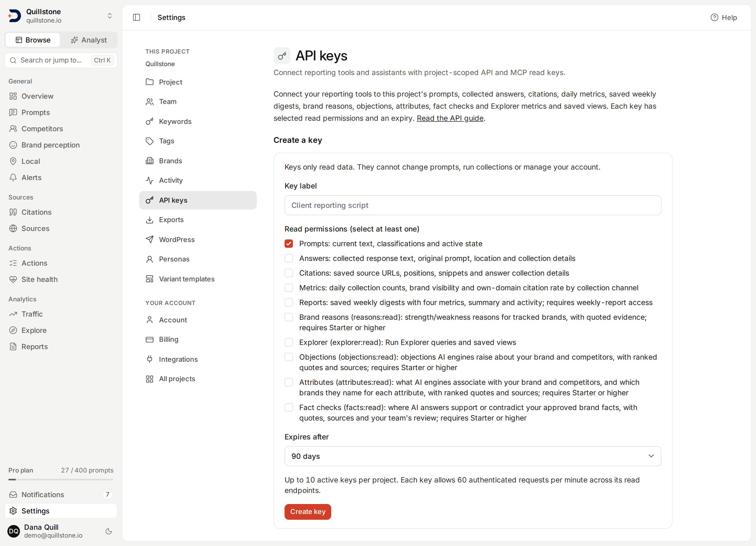This screenshot has height=546, width=756.
Task: Open Personas settings
Action: (198, 259)
